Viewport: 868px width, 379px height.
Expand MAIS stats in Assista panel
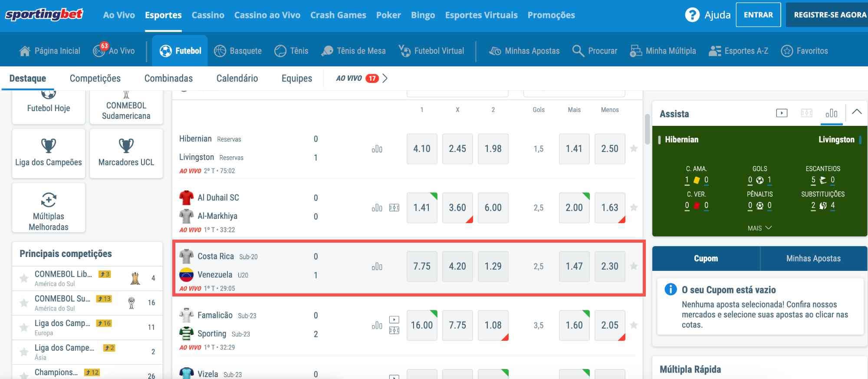[759, 228]
